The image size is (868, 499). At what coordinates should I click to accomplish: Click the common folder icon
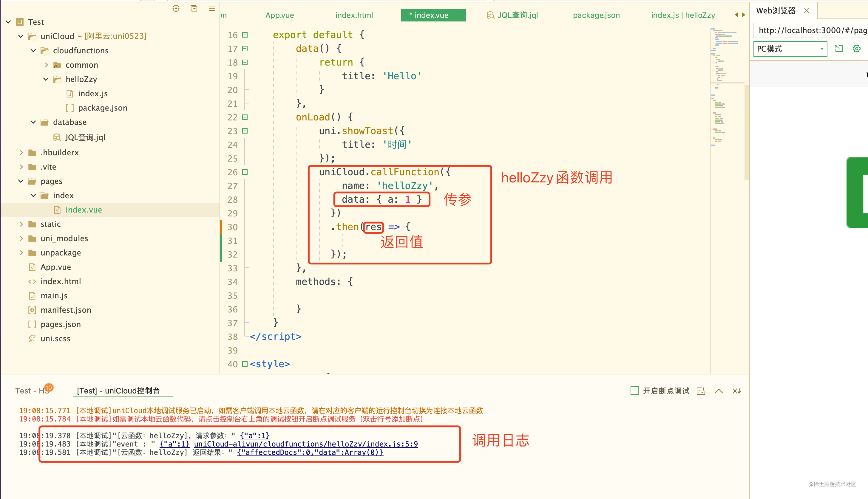[x=57, y=65]
